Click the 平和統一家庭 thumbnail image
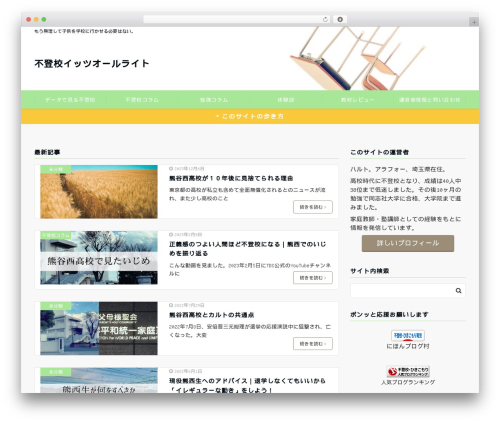The height and width of the screenshot is (423, 500). 99,329
